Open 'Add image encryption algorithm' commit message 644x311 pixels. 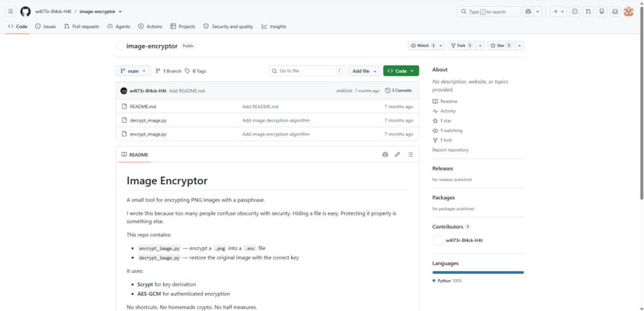coord(276,134)
